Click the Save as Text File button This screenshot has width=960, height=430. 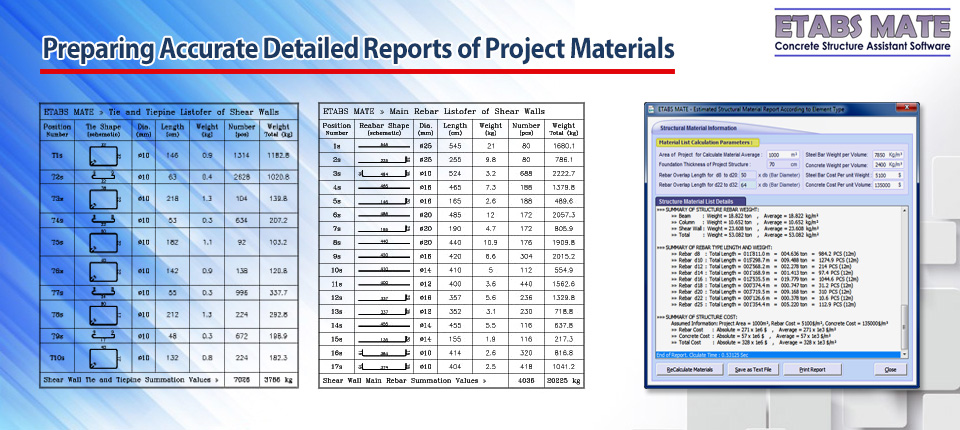point(753,369)
